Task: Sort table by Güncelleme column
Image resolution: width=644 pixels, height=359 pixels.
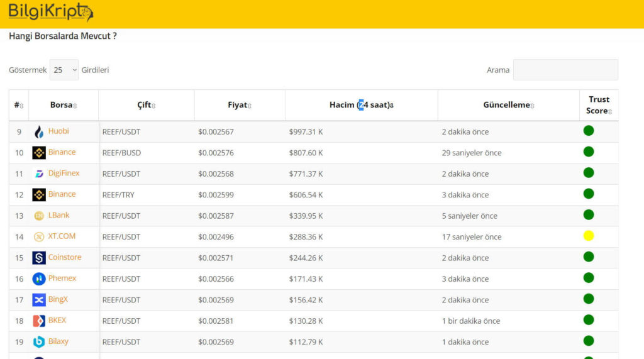Action: (x=508, y=105)
